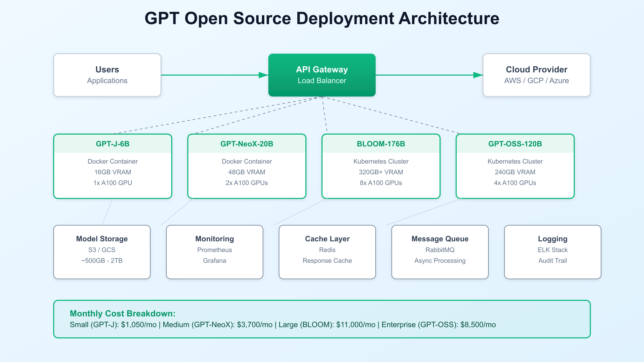The image size is (644, 362).
Task: Click 'Enterprise (GPT-OSS): $8,500/mo' cost entry
Action: tap(439, 325)
